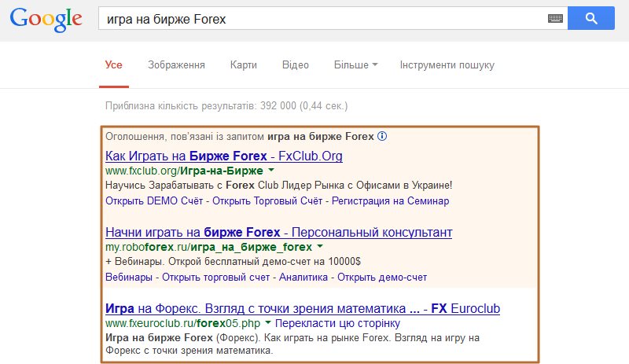Click Регистрация на Семинар sitelink
This screenshot has width=629, height=364.
390,200
